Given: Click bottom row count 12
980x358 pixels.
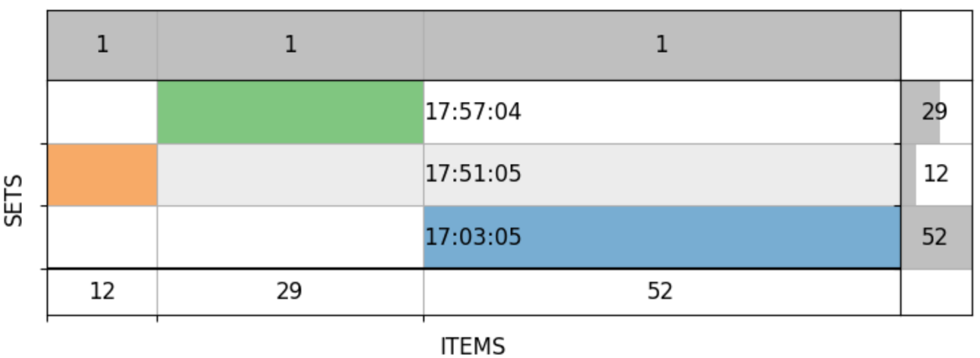Looking at the screenshot, I should pos(102,291).
